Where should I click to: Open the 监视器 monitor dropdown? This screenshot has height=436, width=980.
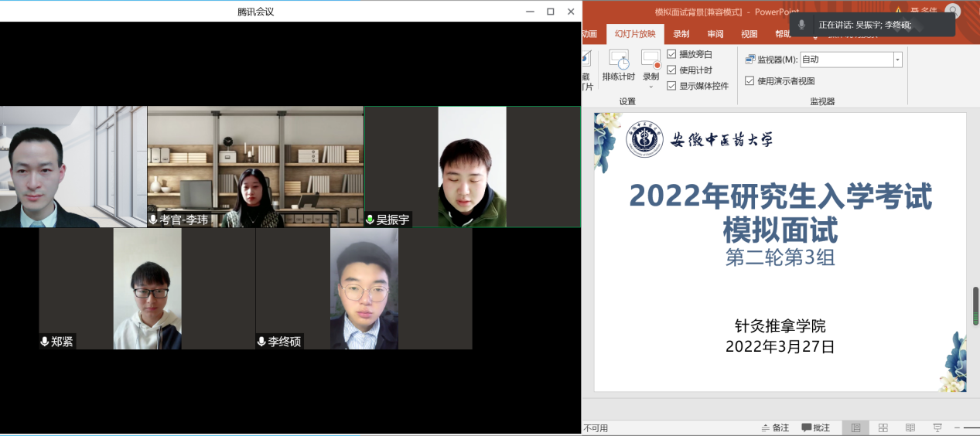(x=897, y=60)
